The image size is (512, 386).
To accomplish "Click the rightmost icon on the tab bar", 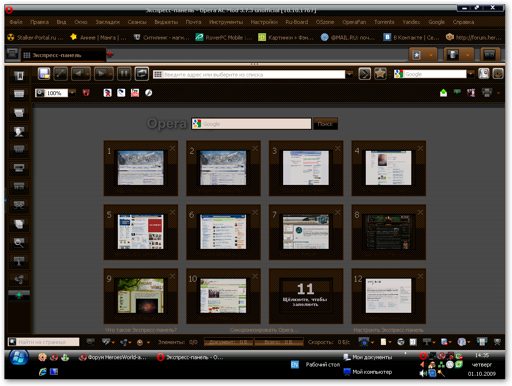I will coord(490,54).
